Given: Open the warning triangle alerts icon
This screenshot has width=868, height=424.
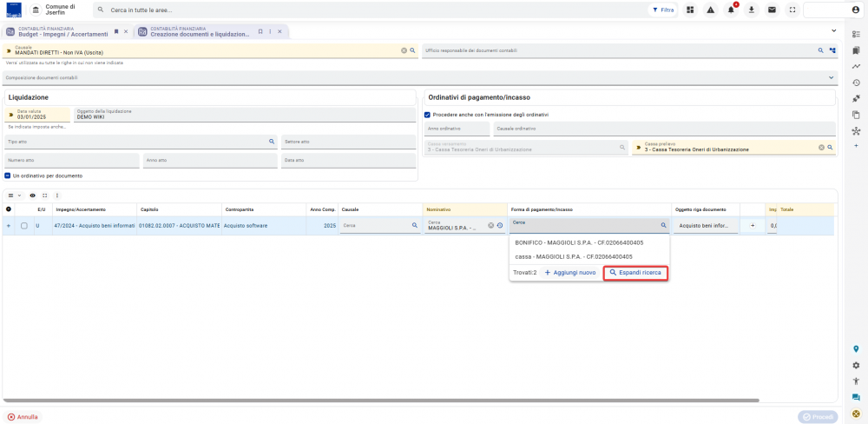Looking at the screenshot, I should 710,10.
